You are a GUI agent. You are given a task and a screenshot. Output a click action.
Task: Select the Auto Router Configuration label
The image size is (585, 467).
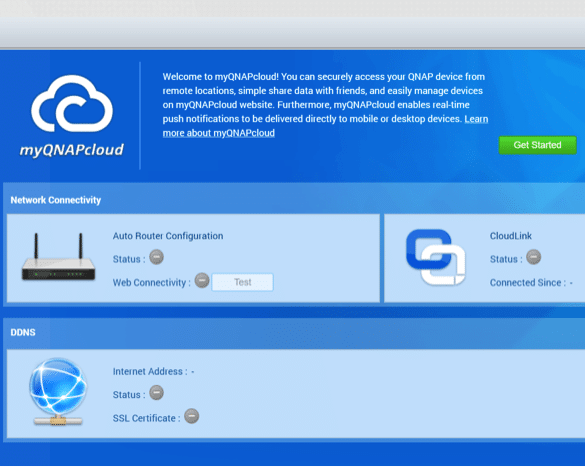(168, 236)
